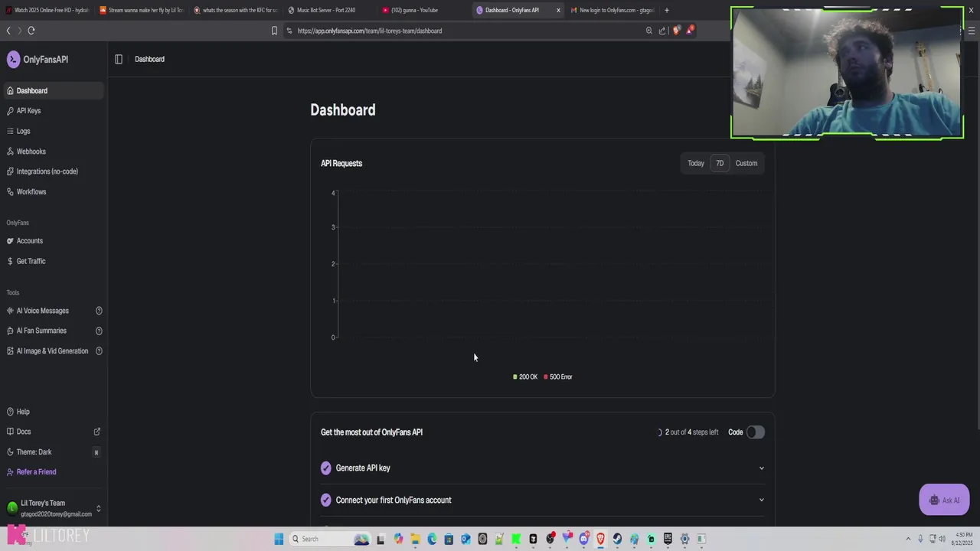Toggle the Code switch
Image resolution: width=980 pixels, height=551 pixels.
tap(756, 432)
